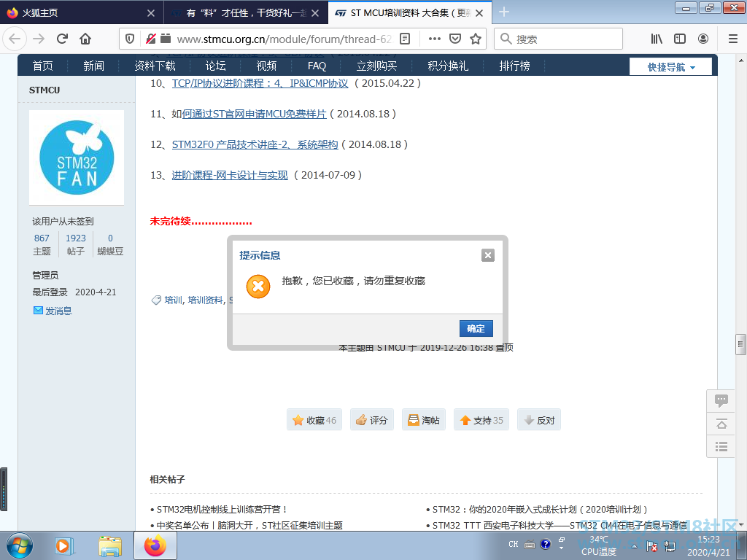This screenshot has height=560, width=747.
Task: Click the 淘帖 button
Action: point(424,420)
